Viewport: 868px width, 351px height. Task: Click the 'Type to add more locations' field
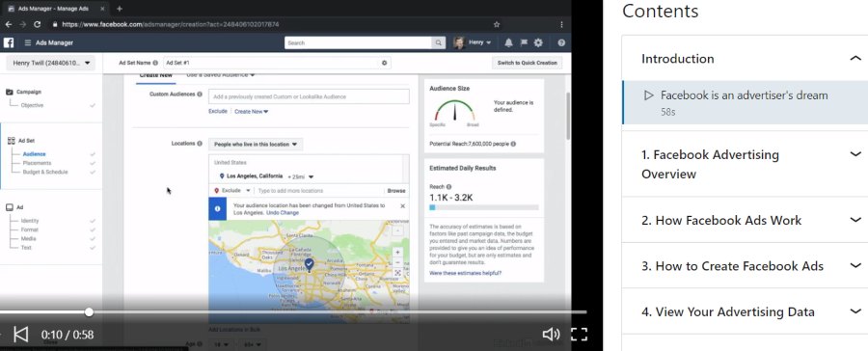[320, 191]
